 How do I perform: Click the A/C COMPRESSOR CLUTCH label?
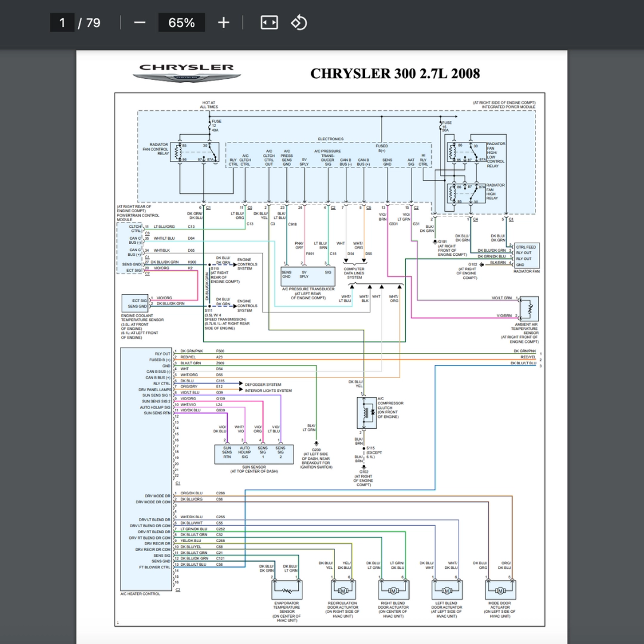tap(390, 403)
